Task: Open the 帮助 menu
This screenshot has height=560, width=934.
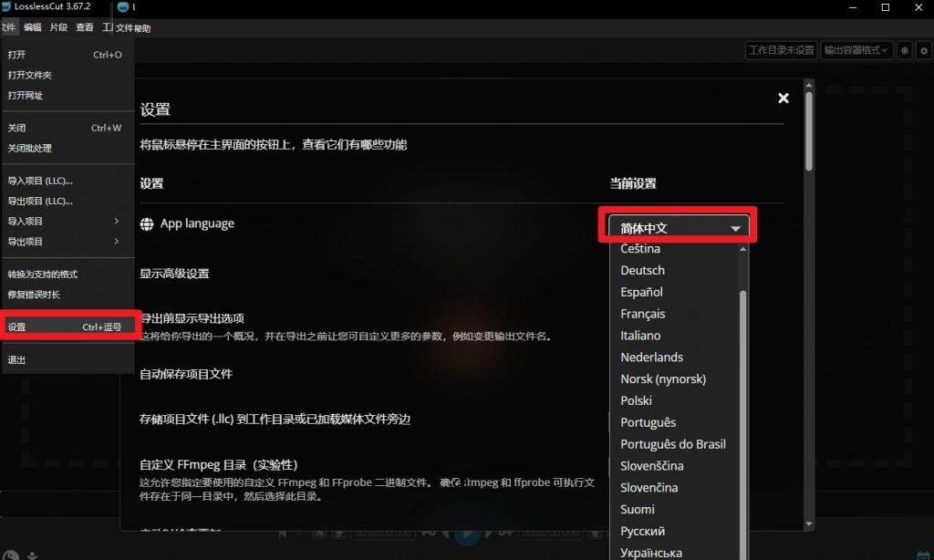Action: [141, 27]
